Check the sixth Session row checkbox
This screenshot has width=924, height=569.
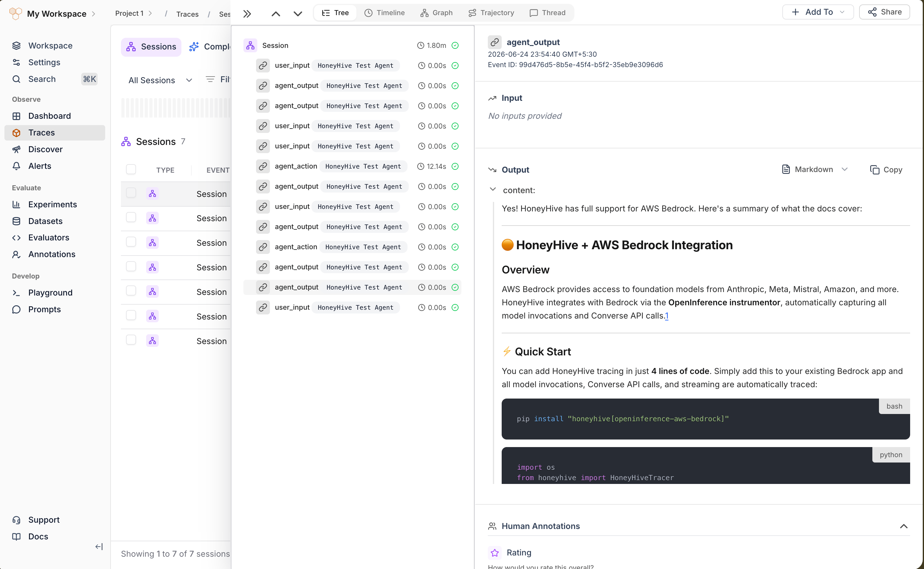(131, 315)
